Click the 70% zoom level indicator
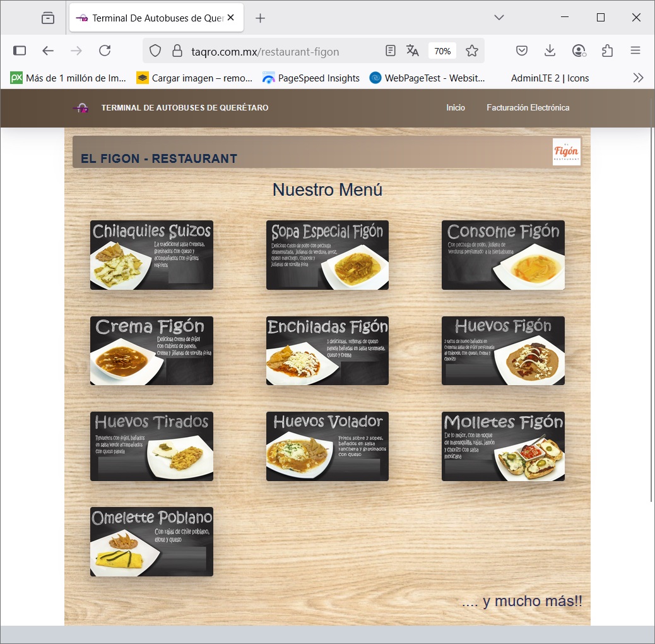This screenshot has height=644, width=655. [442, 51]
